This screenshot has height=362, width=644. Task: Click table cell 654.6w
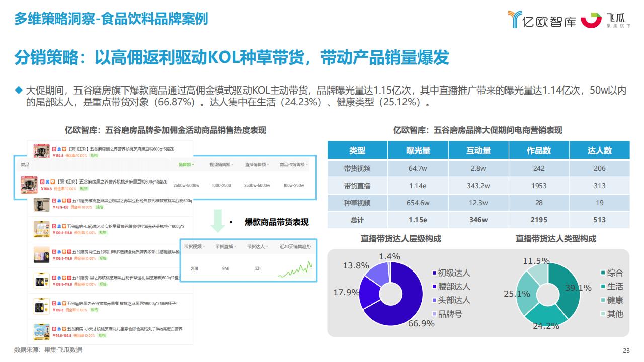(x=418, y=203)
